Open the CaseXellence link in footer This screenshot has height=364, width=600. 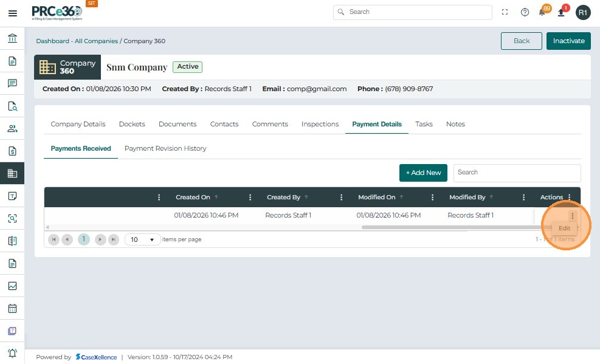click(x=97, y=357)
